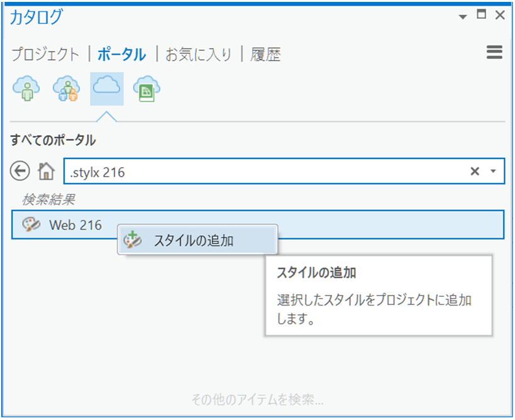The height and width of the screenshot is (420, 515).
Task: Open the Living Atlas cloud icon
Action: coord(147,89)
